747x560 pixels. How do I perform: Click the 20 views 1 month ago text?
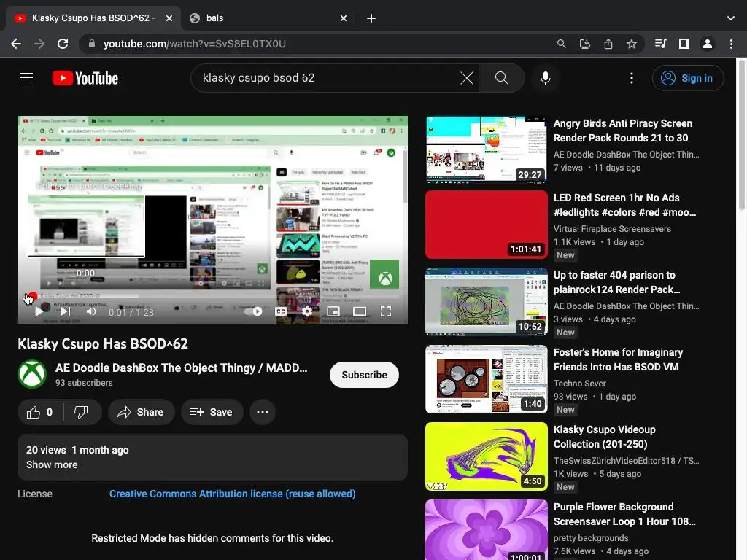[77, 450]
